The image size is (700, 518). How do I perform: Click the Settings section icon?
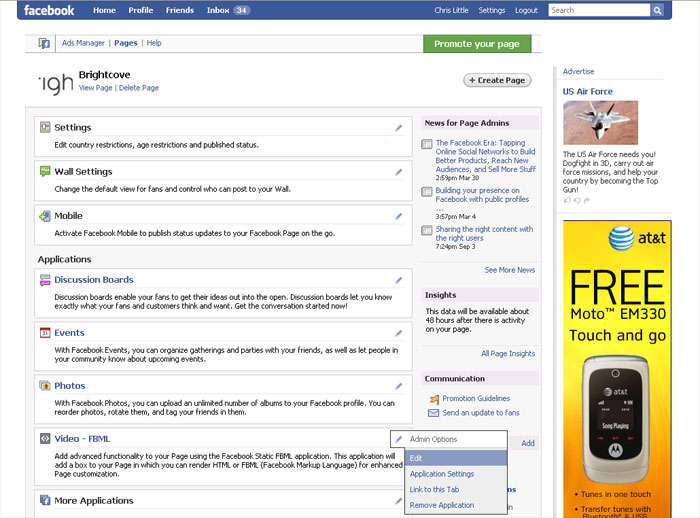coord(45,127)
